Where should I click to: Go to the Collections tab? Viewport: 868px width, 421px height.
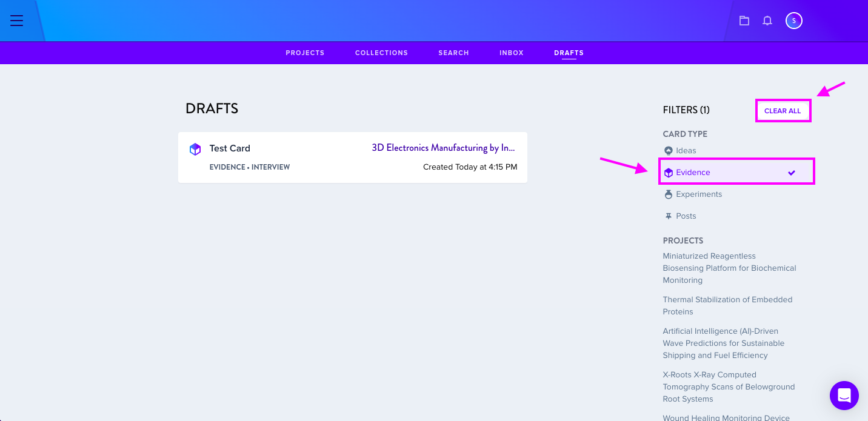click(x=381, y=53)
